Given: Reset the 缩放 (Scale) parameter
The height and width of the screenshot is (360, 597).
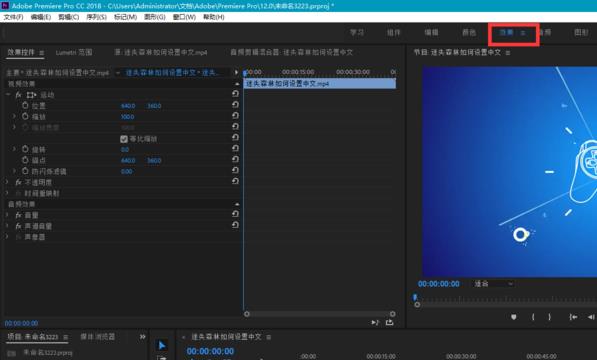Looking at the screenshot, I should 235,115.
